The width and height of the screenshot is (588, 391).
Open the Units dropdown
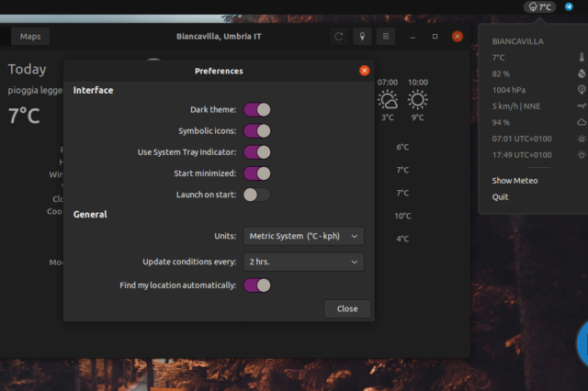point(303,236)
